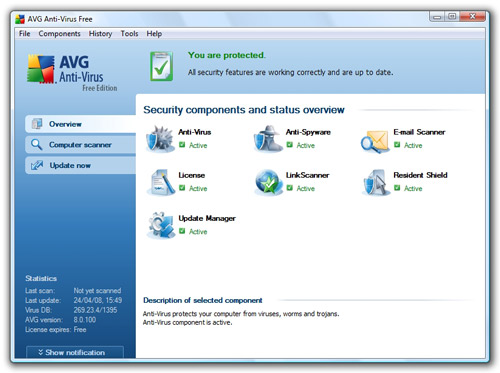Open the Update Manager gear icon
Image resolution: width=500 pixels, height=373 pixels.
161,225
